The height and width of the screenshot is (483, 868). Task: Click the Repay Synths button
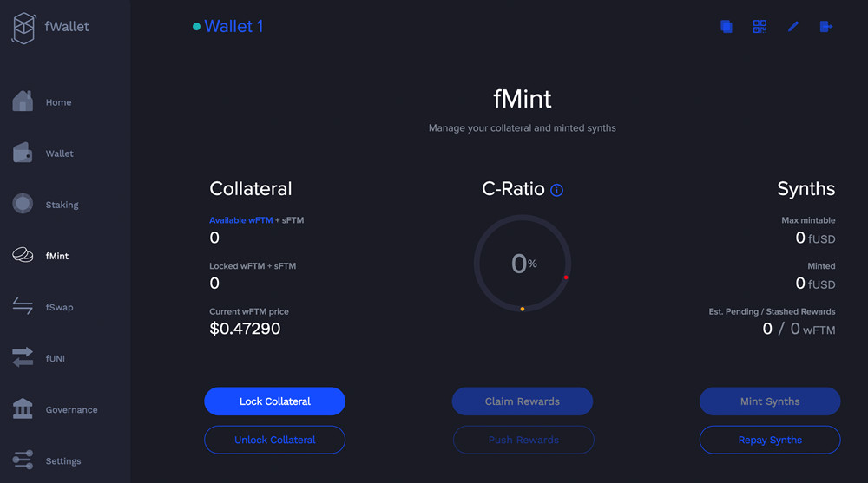770,440
